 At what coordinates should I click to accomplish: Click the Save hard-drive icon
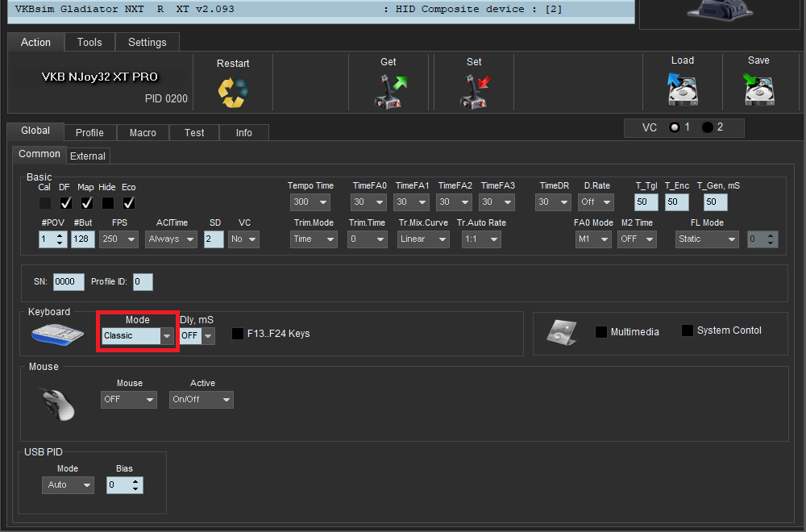point(758,89)
